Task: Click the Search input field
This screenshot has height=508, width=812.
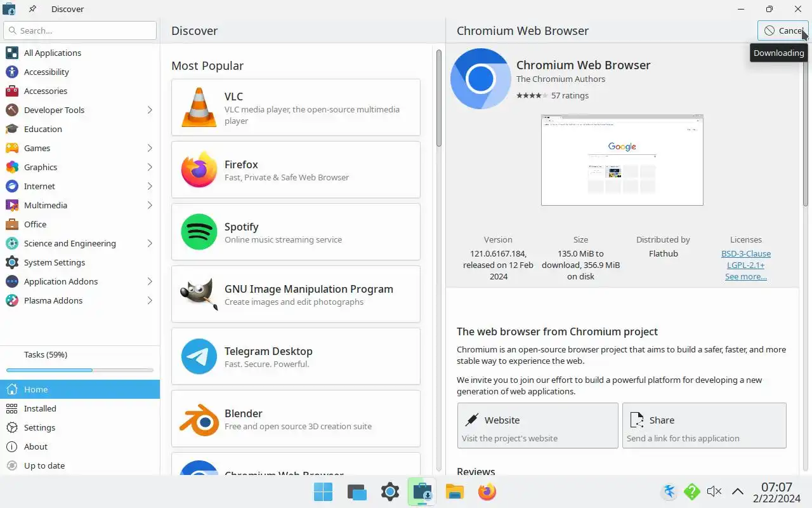Action: [x=80, y=30]
